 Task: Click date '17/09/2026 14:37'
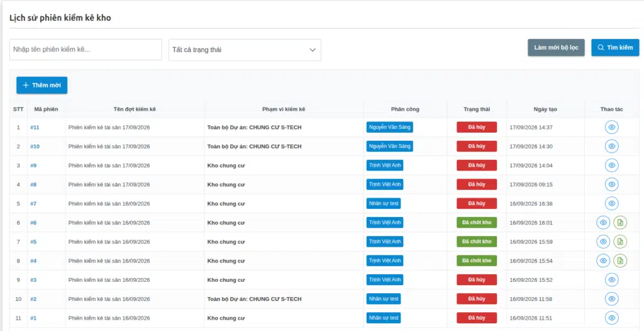[531, 128]
